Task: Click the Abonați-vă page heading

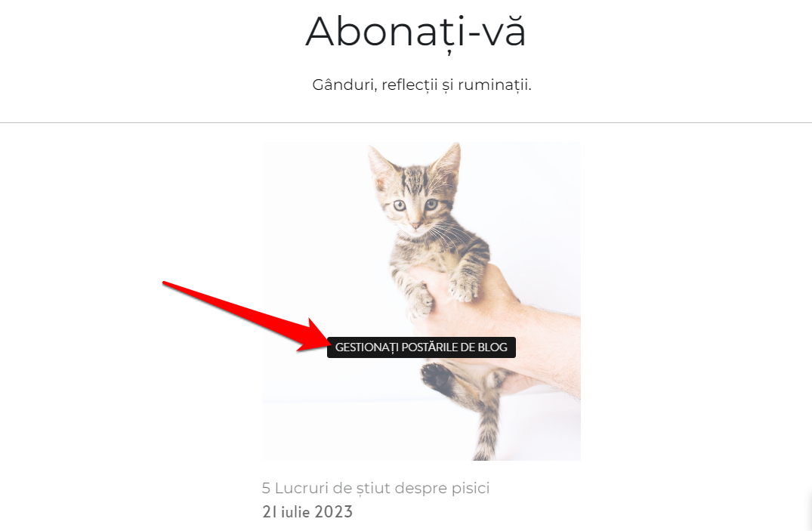Action: [x=416, y=32]
